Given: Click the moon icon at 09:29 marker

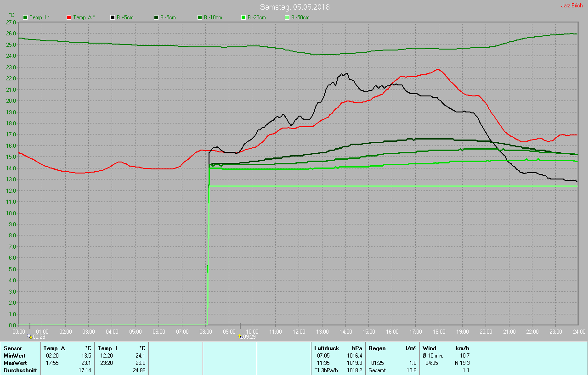Looking at the screenshot, I should [240, 336].
